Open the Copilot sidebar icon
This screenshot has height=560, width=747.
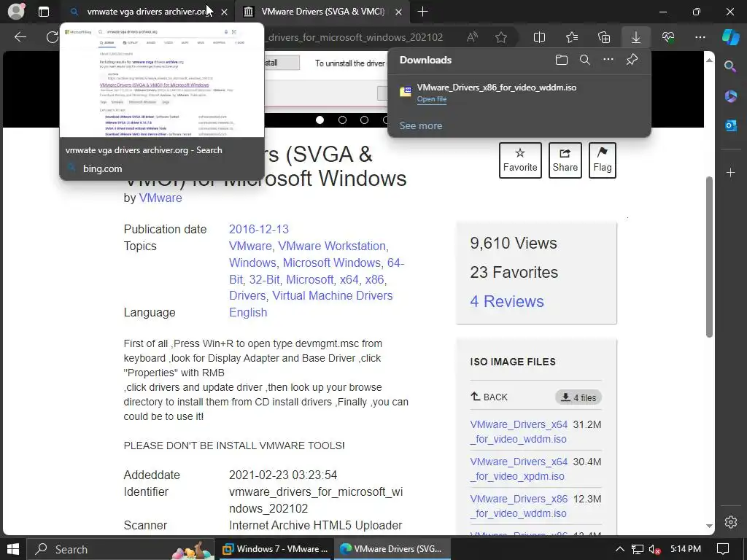pyautogui.click(x=730, y=36)
